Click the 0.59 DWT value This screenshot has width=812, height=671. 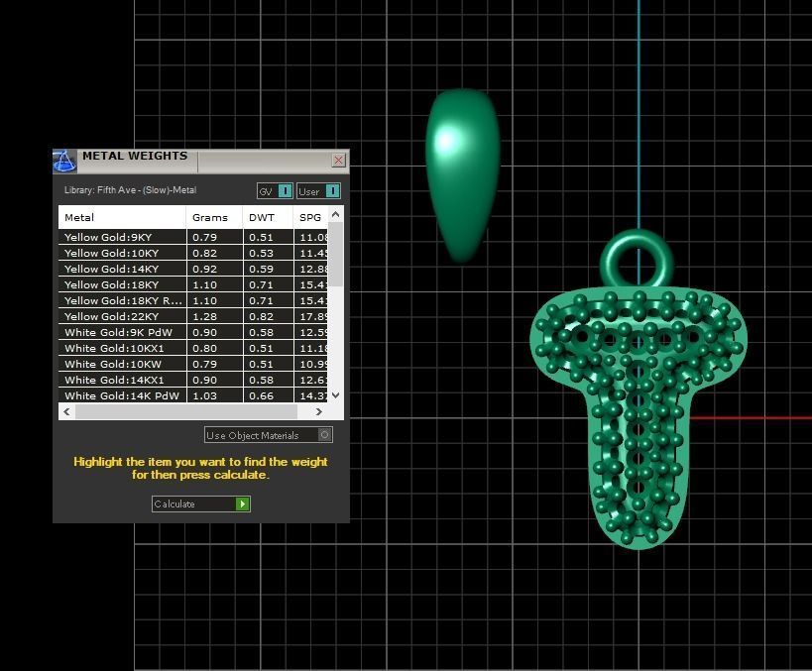[x=261, y=269]
